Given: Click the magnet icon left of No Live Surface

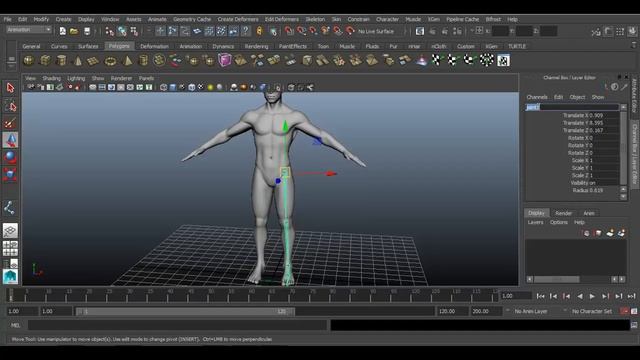Looking at the screenshot, I should 350,31.
